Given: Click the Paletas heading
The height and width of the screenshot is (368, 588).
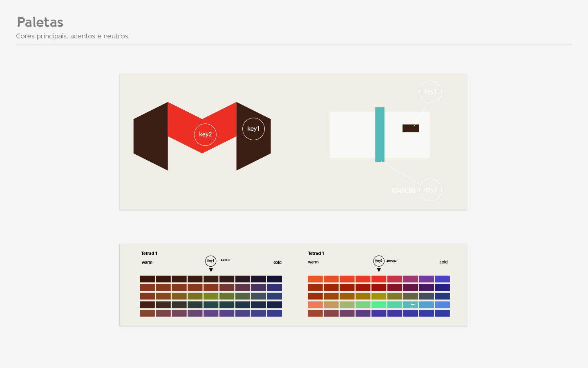Looking at the screenshot, I should click(x=40, y=22).
